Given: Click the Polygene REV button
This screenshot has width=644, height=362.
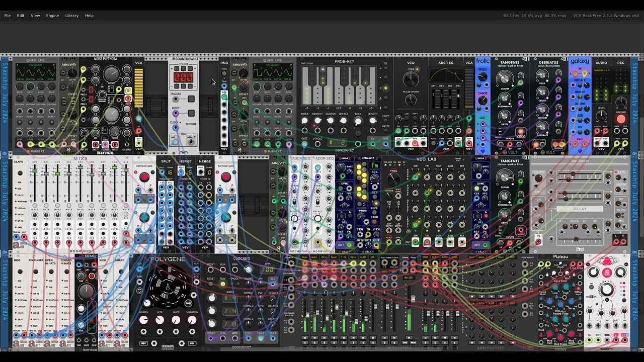Looking at the screenshot, I should (x=144, y=343).
